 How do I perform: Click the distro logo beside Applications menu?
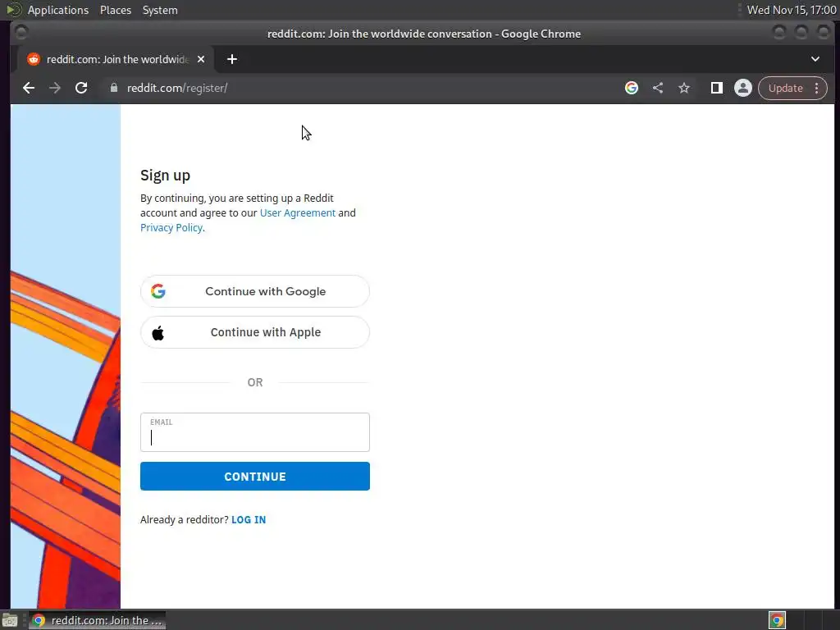[x=14, y=10]
